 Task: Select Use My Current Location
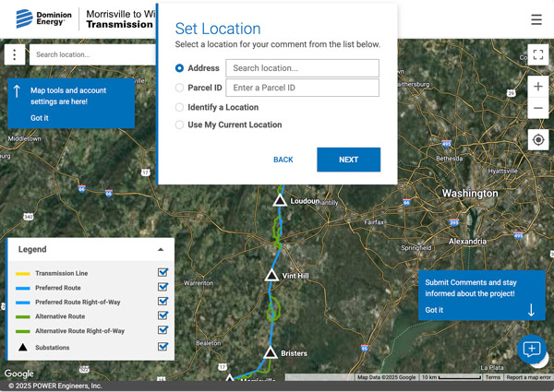[x=179, y=125]
